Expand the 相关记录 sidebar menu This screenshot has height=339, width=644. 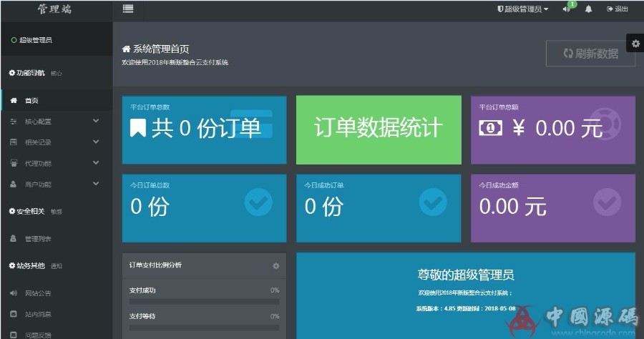tap(57, 142)
